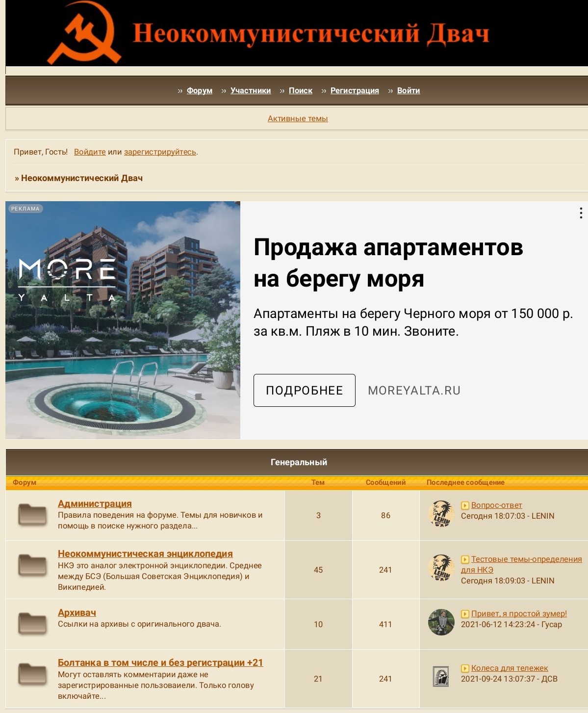Open the Поиск menu item
Screen dimensions: 588x713
click(301, 91)
